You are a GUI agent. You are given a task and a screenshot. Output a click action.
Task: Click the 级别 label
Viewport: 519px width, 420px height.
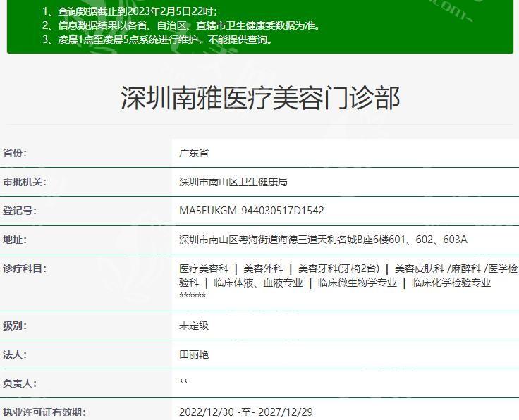[x=15, y=326]
